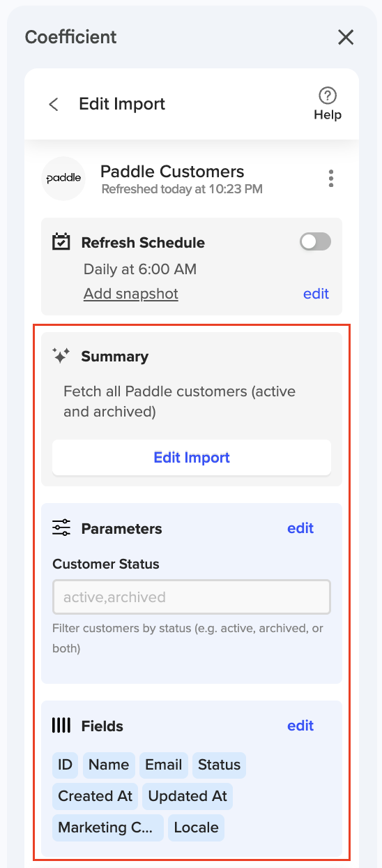The width and height of the screenshot is (382, 868).
Task: Click the Parameters sliders icon
Action: tap(61, 528)
